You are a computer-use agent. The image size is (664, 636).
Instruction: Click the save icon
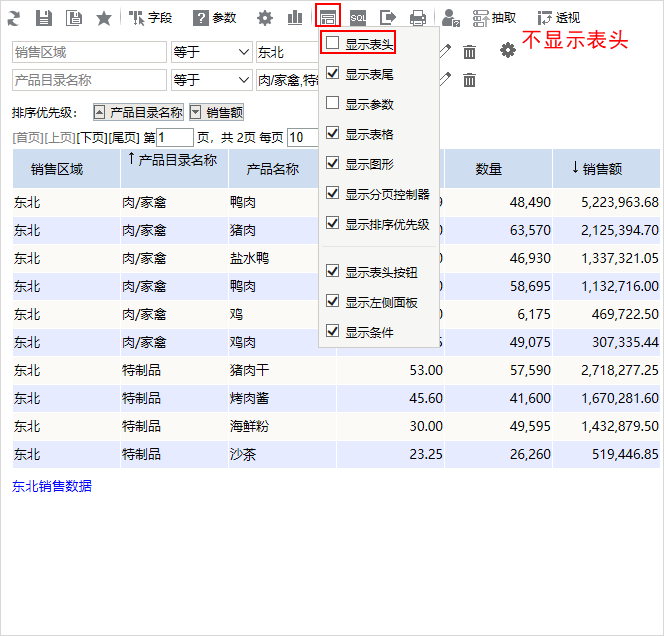point(44,18)
